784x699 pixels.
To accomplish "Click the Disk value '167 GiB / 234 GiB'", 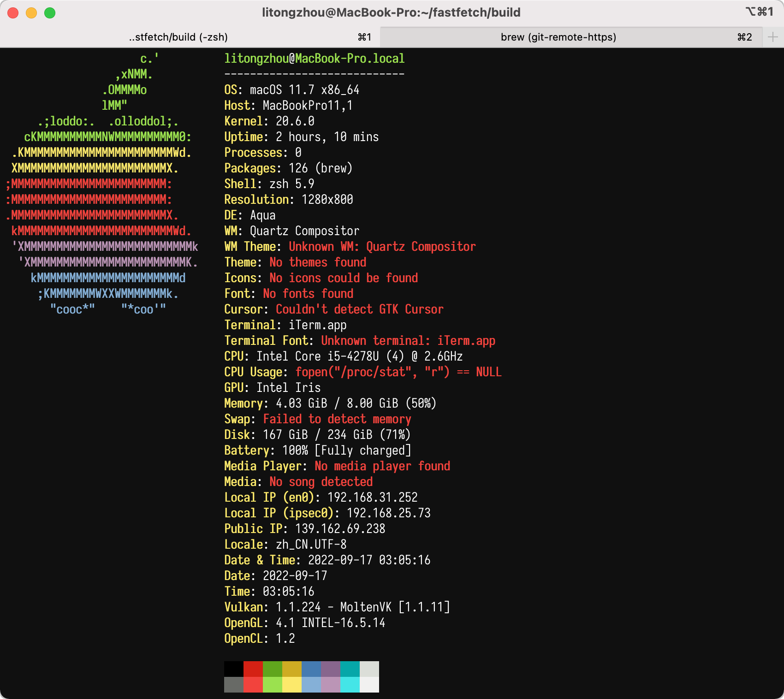I will [x=318, y=435].
